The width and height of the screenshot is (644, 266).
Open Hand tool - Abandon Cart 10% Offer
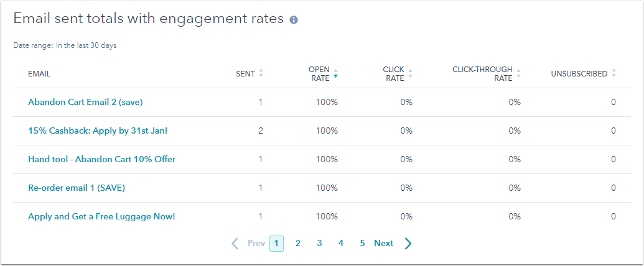click(102, 159)
